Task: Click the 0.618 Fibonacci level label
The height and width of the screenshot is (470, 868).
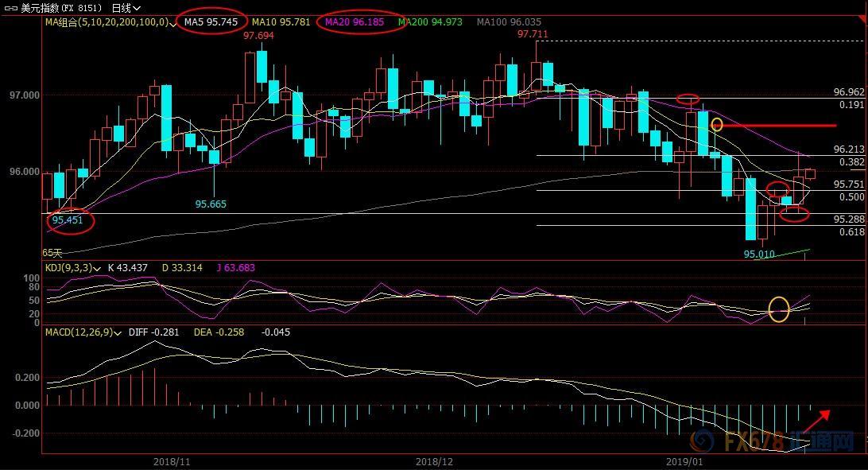Action: coord(851,231)
